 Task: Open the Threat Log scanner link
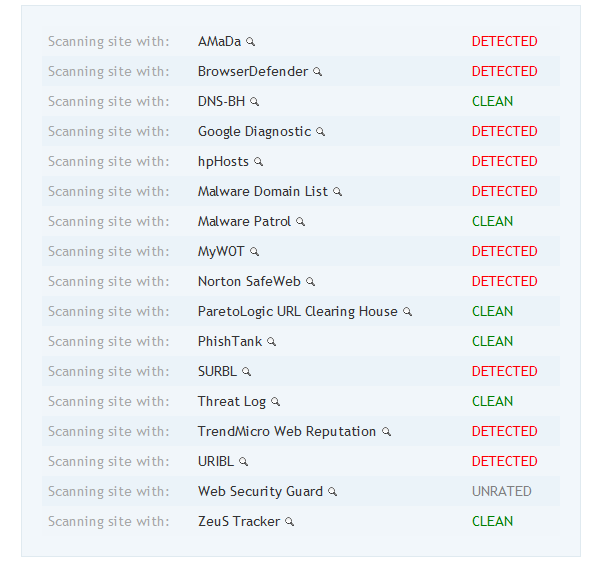pyautogui.click(x=232, y=402)
